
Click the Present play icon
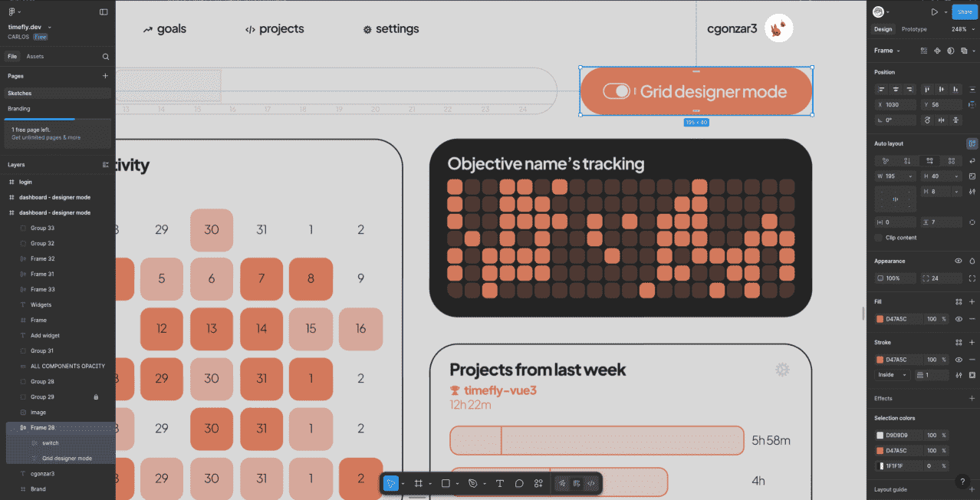(934, 12)
